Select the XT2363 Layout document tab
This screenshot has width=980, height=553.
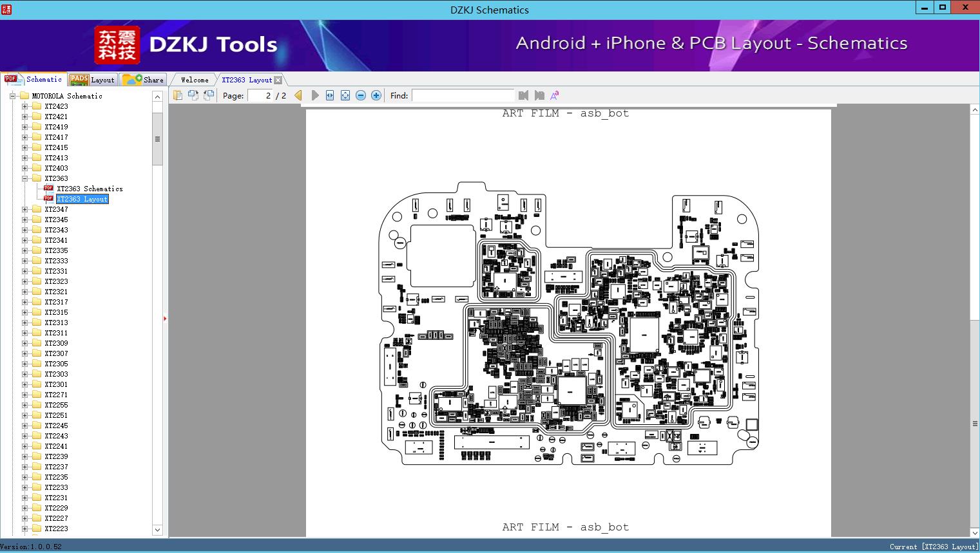247,80
